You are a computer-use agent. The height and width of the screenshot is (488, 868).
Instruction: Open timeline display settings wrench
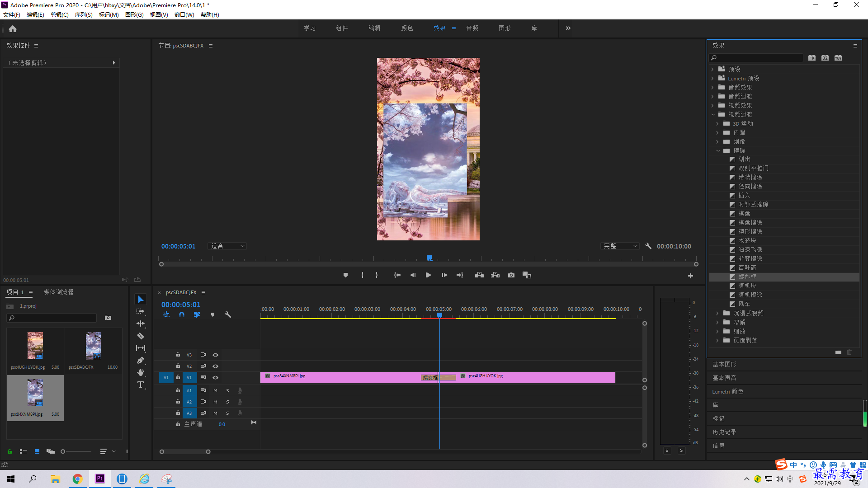[228, 314]
